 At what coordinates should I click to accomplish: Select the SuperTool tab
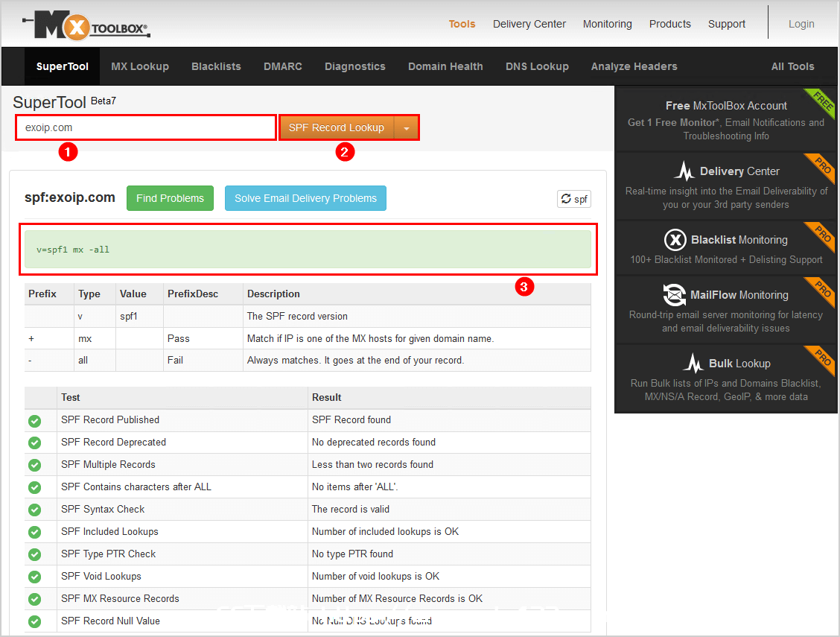(62, 66)
